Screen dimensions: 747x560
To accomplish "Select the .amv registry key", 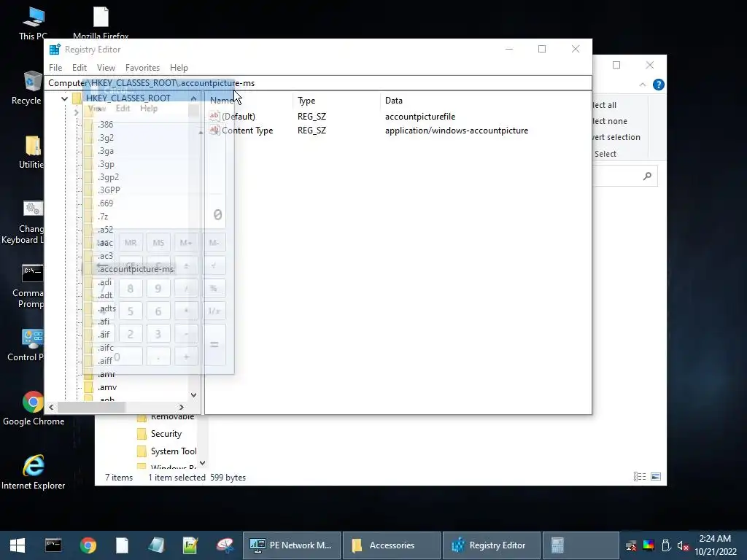I will pyautogui.click(x=107, y=387).
